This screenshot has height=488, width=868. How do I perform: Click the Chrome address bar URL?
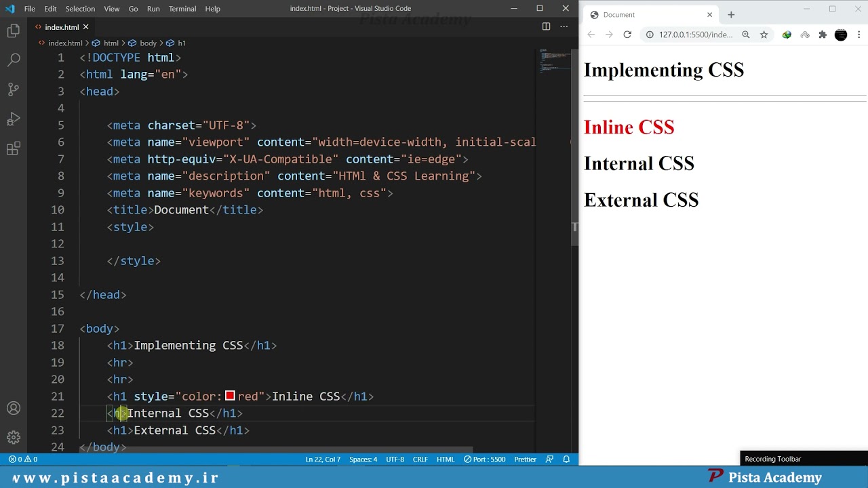[696, 35]
